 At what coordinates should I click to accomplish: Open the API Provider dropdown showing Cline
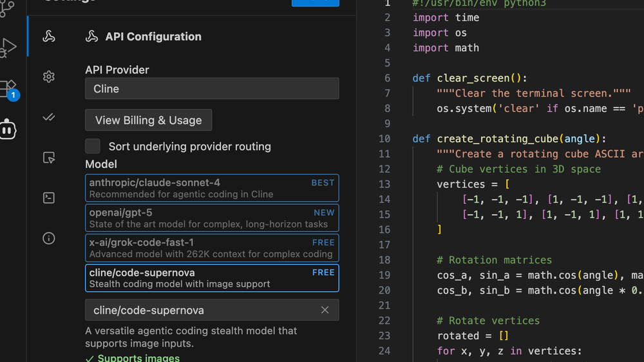pos(212,89)
